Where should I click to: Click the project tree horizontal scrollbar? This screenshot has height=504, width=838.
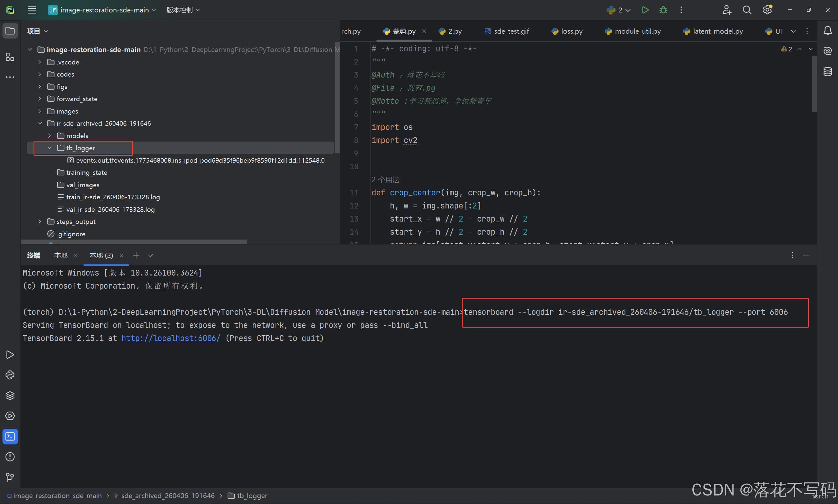(134, 242)
